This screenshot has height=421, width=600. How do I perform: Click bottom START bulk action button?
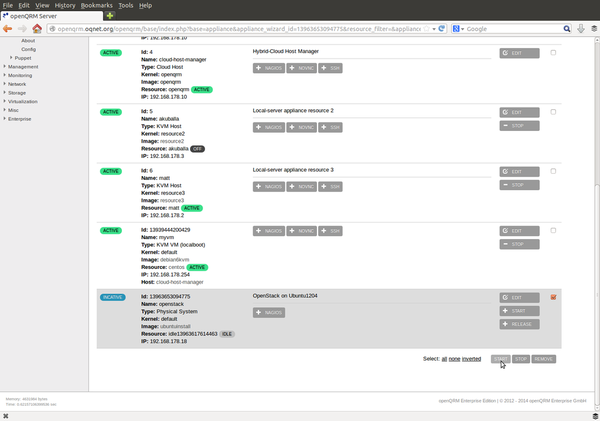501,359
